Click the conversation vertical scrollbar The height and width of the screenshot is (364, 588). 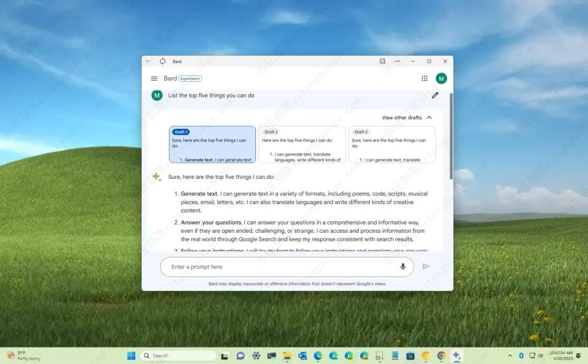point(451,136)
